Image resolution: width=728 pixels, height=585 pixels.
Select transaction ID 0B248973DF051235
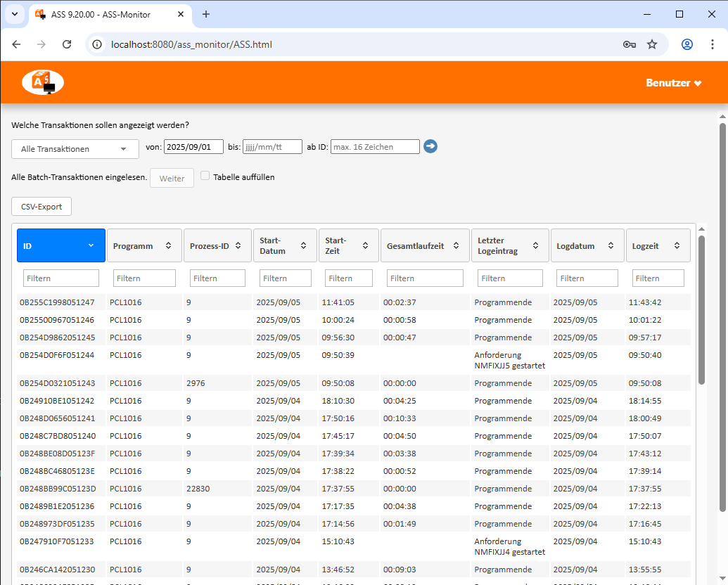coord(57,524)
